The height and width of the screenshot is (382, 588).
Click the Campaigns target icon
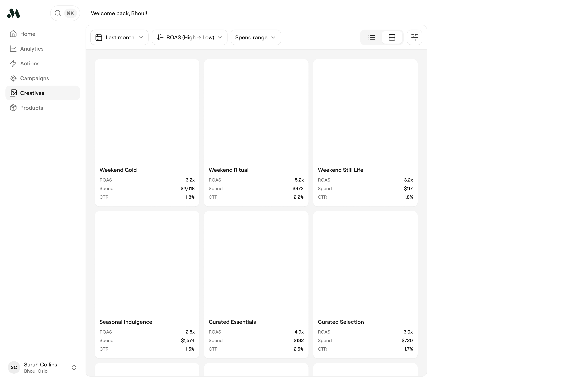click(x=13, y=78)
